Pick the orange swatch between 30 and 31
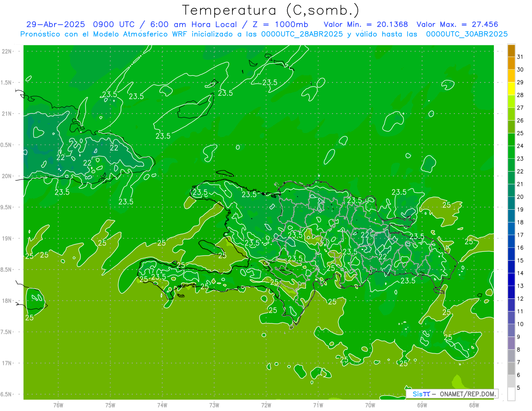The image size is (532, 411). coord(511,63)
